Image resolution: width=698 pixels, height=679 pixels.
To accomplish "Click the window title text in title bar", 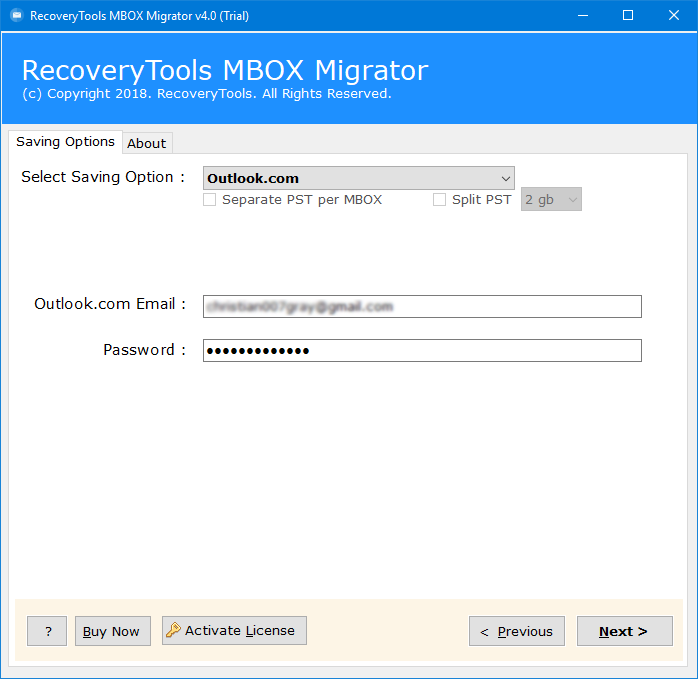I will tap(139, 16).
